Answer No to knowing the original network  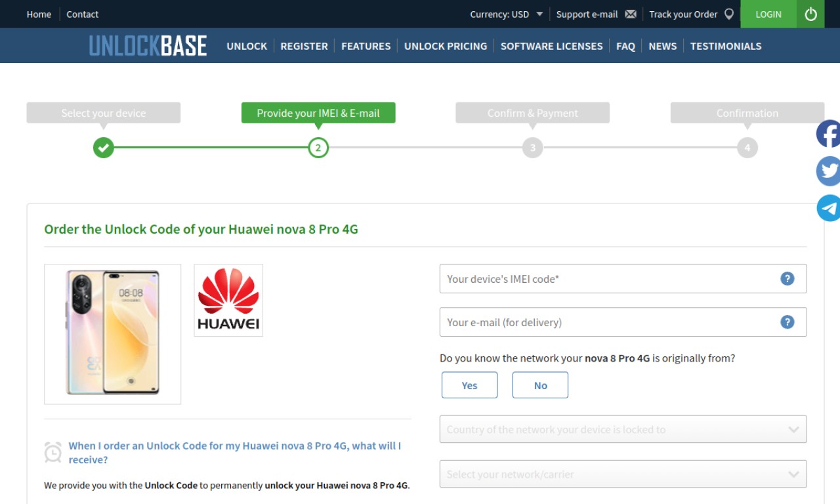point(540,385)
